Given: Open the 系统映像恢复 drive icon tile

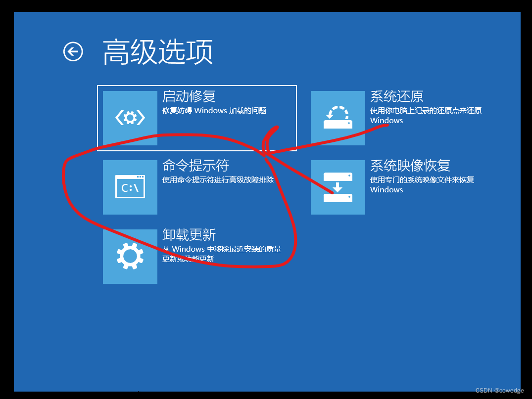Looking at the screenshot, I should coord(338,187).
